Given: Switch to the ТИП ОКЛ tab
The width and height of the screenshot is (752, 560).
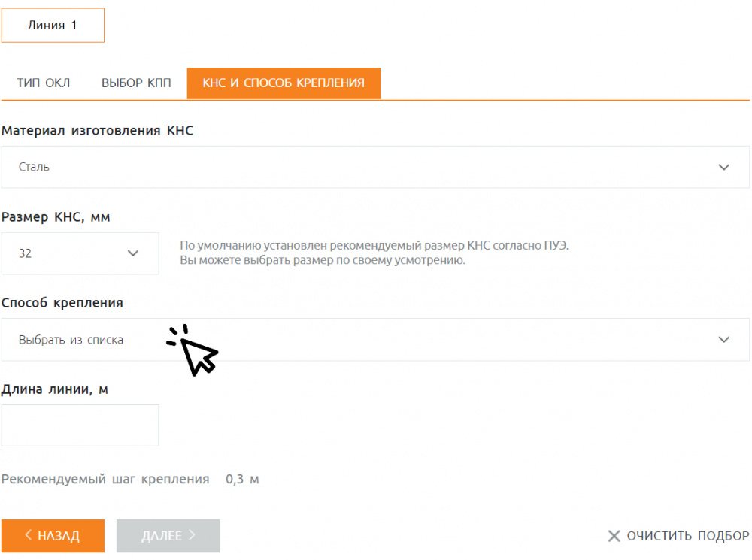Looking at the screenshot, I should [44, 83].
